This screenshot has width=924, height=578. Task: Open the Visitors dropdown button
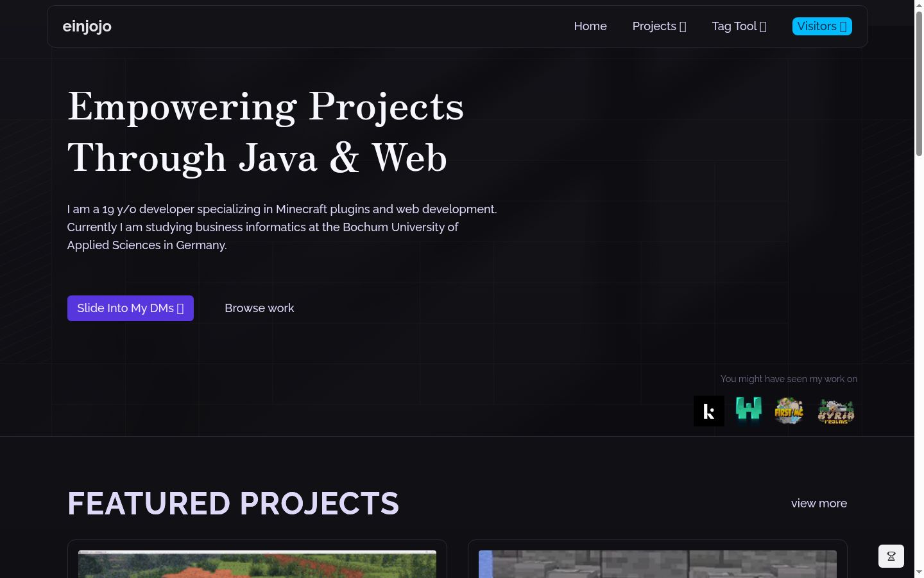tap(822, 26)
